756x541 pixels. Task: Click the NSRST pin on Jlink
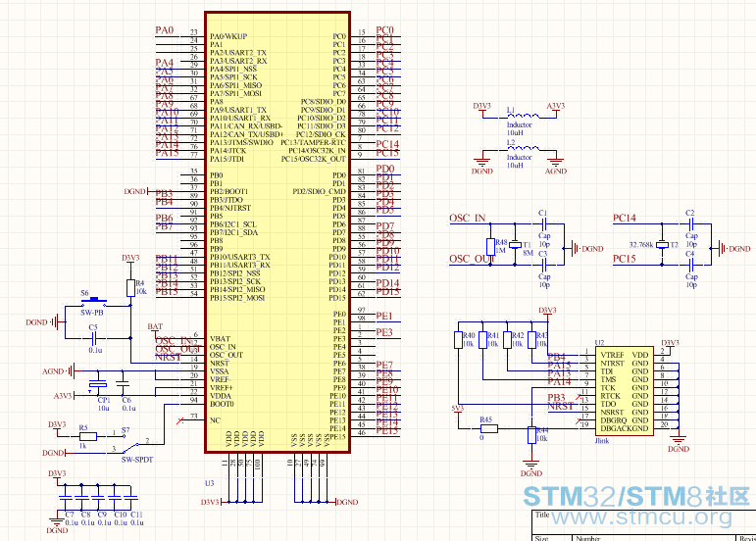(x=612, y=413)
